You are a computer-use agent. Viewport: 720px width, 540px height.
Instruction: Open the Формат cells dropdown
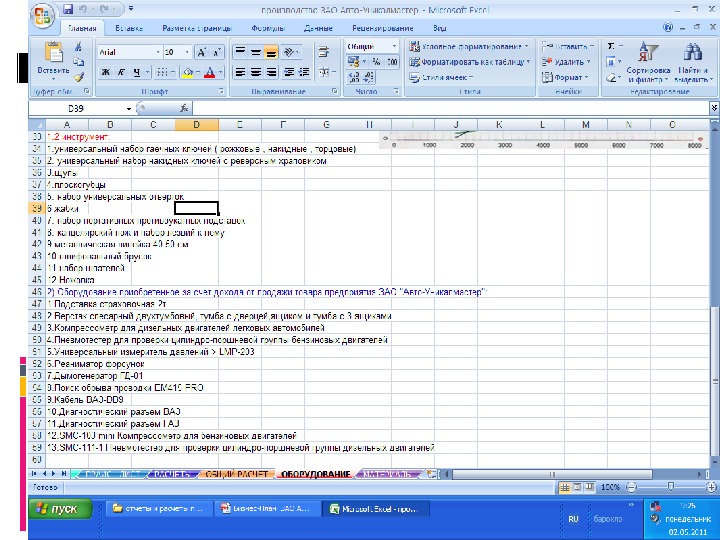pos(565,77)
